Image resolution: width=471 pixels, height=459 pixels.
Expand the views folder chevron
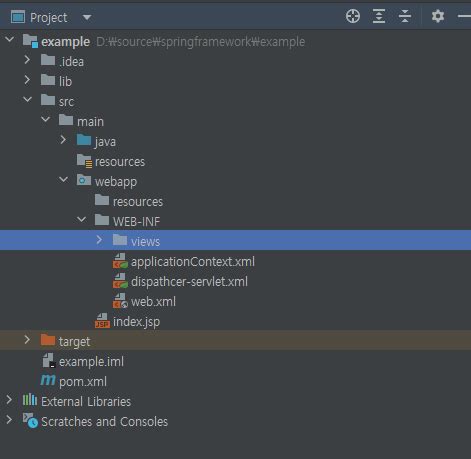99,240
